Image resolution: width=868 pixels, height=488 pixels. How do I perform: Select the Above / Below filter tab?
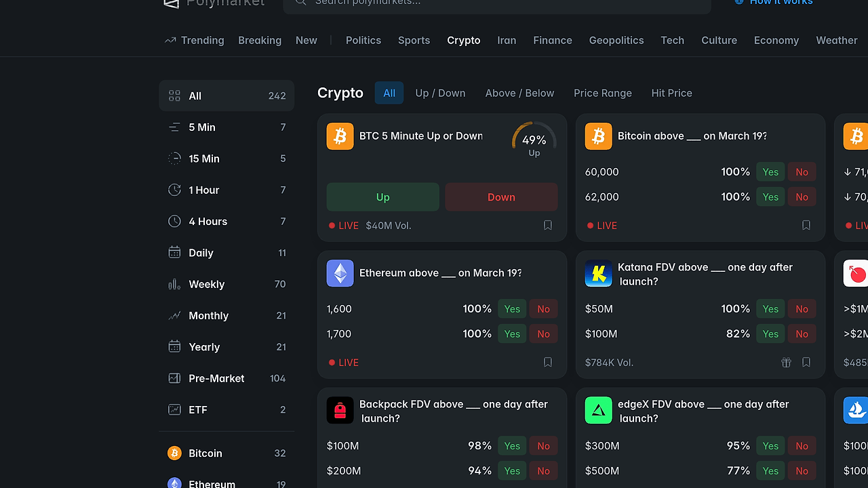(520, 93)
